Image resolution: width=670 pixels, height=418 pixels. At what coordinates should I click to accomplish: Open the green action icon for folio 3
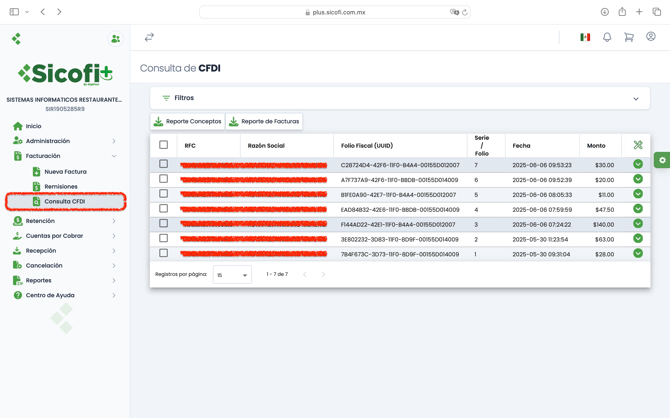(638, 224)
